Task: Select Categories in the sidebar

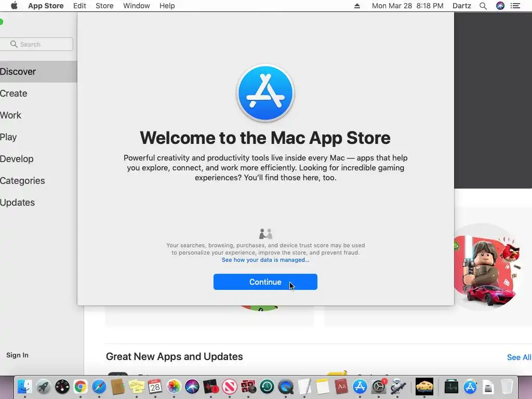Action: pos(22,180)
